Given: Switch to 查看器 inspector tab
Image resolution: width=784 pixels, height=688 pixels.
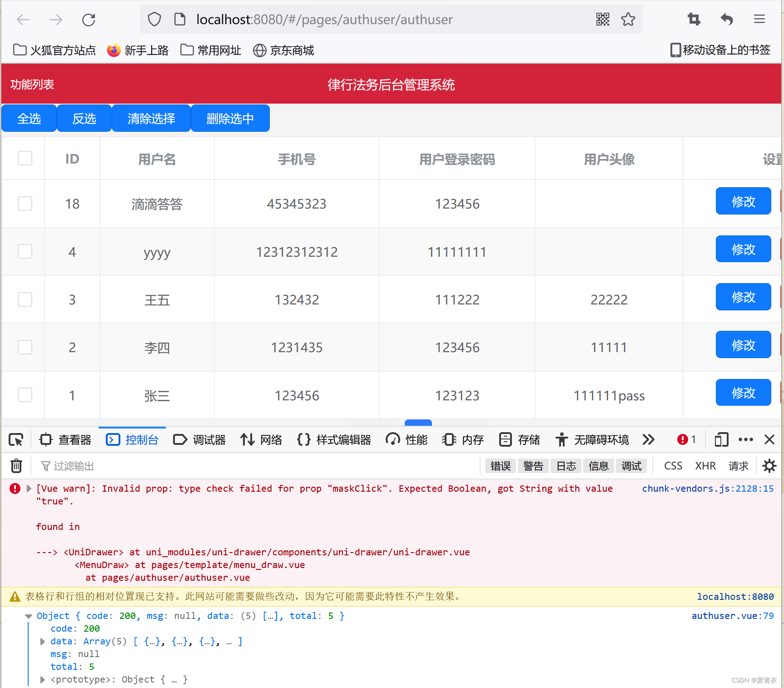Looking at the screenshot, I should 65,439.
